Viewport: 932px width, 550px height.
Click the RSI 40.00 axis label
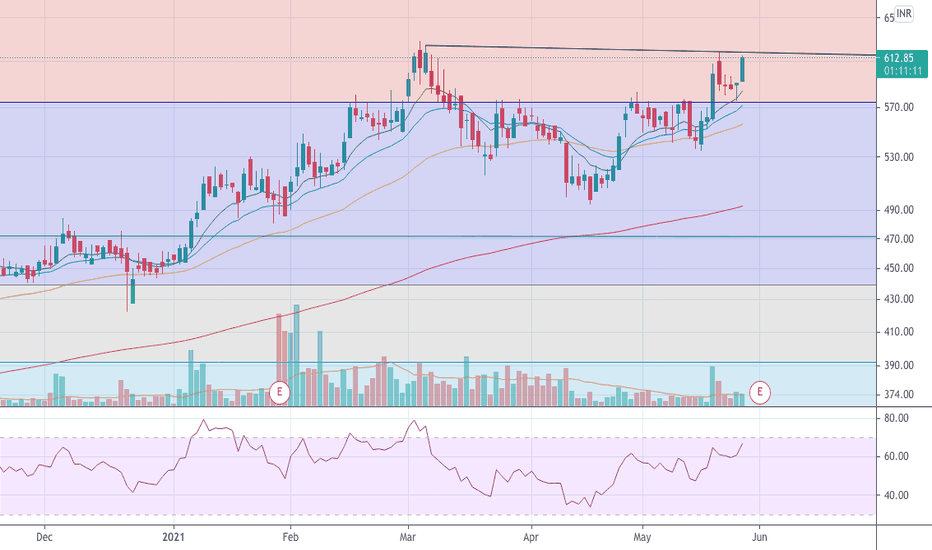tap(896, 495)
